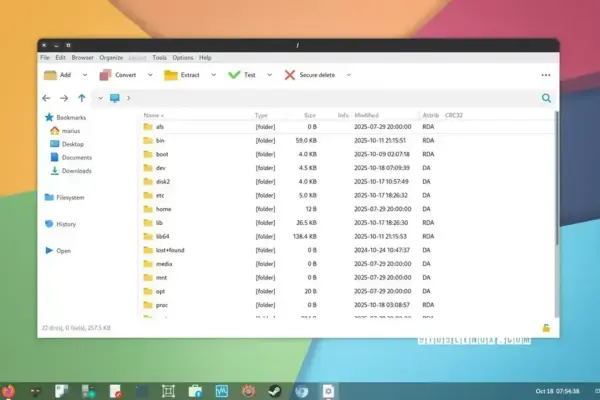Click the search magnifier icon

546,98
